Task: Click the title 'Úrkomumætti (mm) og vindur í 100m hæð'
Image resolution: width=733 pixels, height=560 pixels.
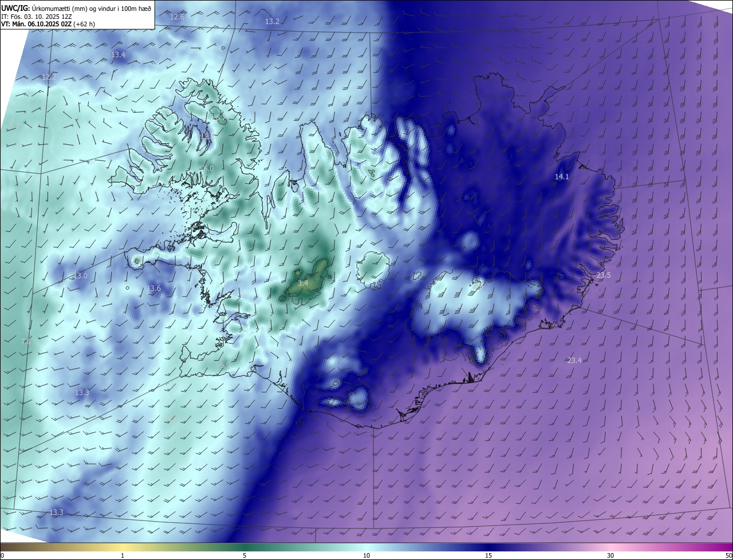Action: 92,8
